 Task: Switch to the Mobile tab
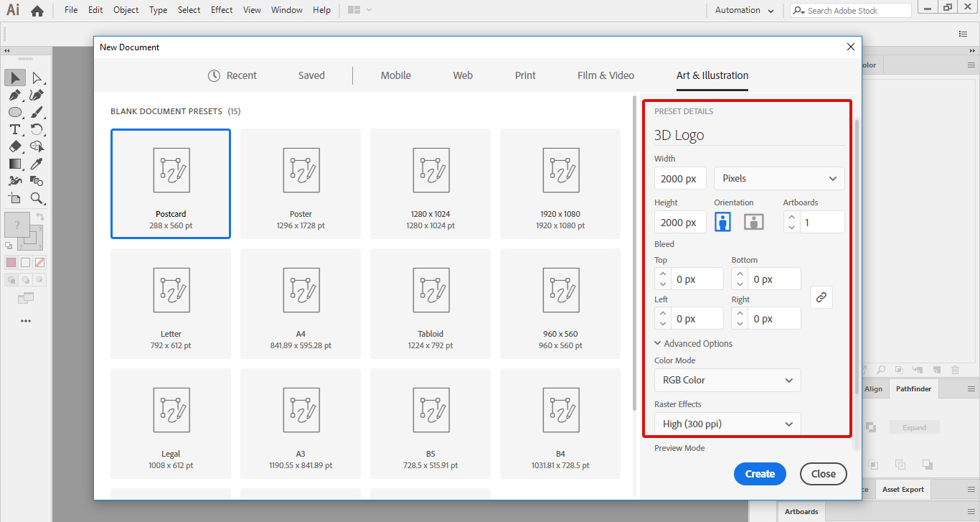pos(396,75)
